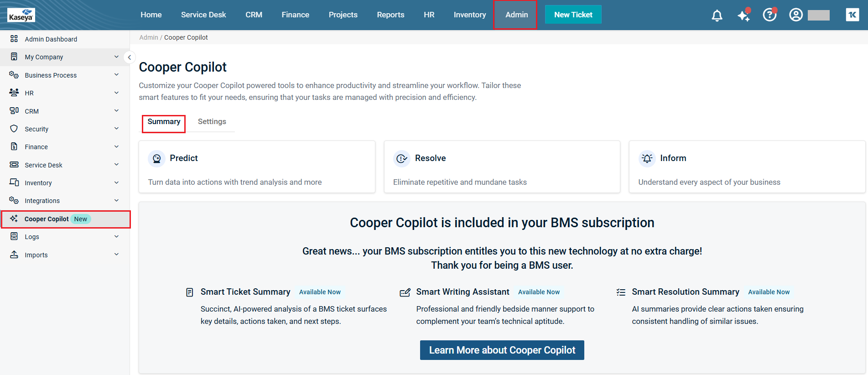Open the Cooper Copilot sparkle icon in header
The image size is (868, 375).
[x=743, y=16]
